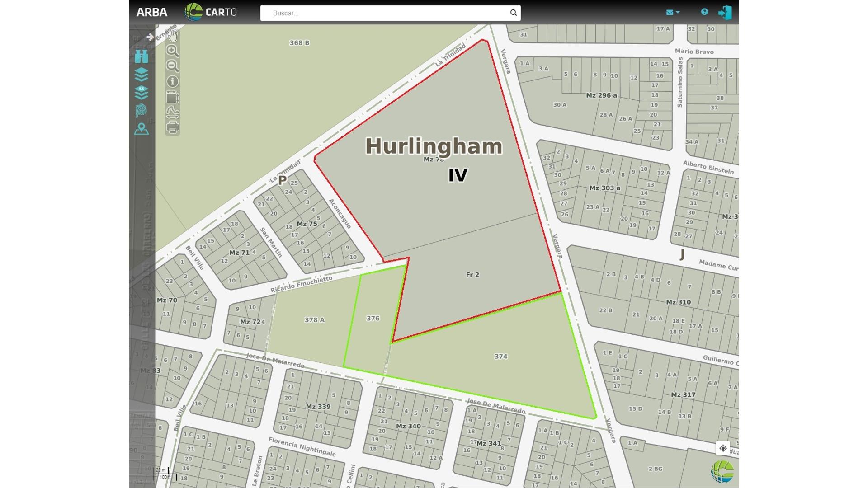Click block label Mz 340

click(408, 426)
